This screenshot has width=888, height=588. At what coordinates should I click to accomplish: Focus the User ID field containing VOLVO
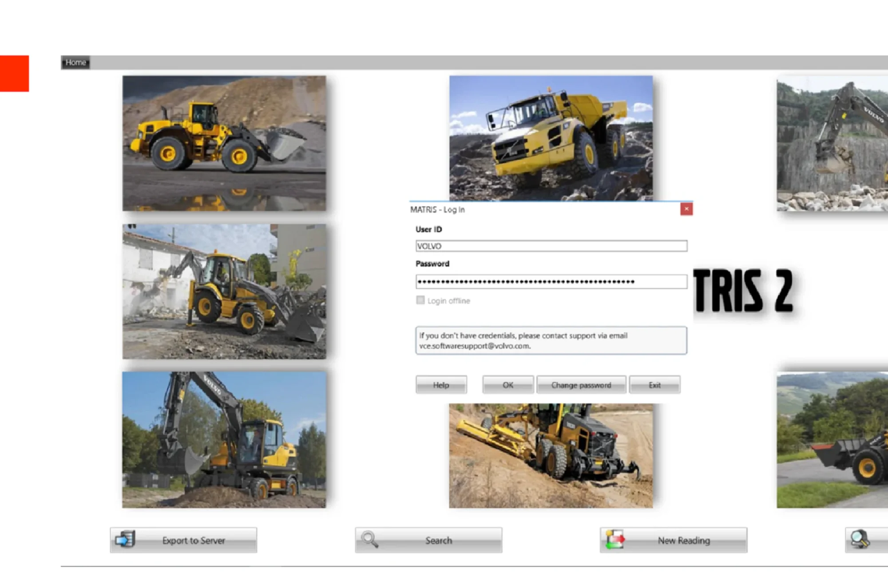point(551,246)
